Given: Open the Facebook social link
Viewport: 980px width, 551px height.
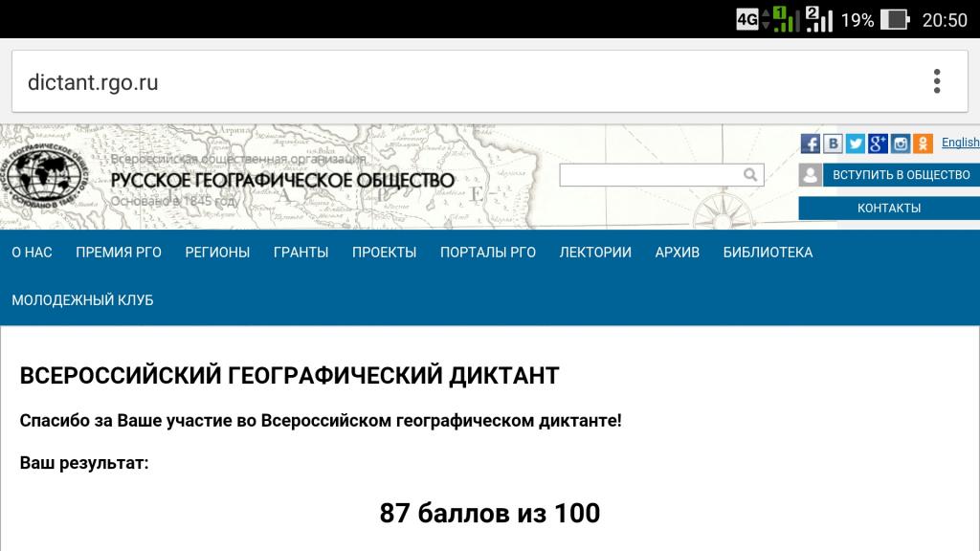Looking at the screenshot, I should click(x=811, y=143).
